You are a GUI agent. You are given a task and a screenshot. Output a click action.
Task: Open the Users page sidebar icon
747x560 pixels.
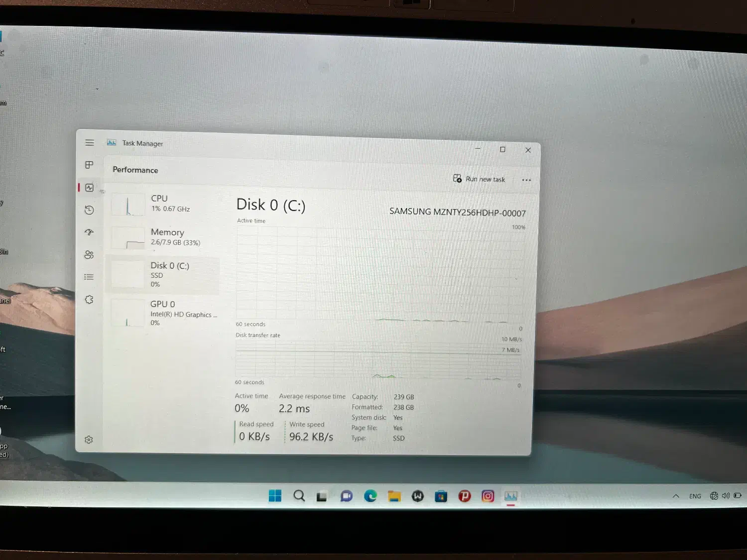(x=89, y=255)
